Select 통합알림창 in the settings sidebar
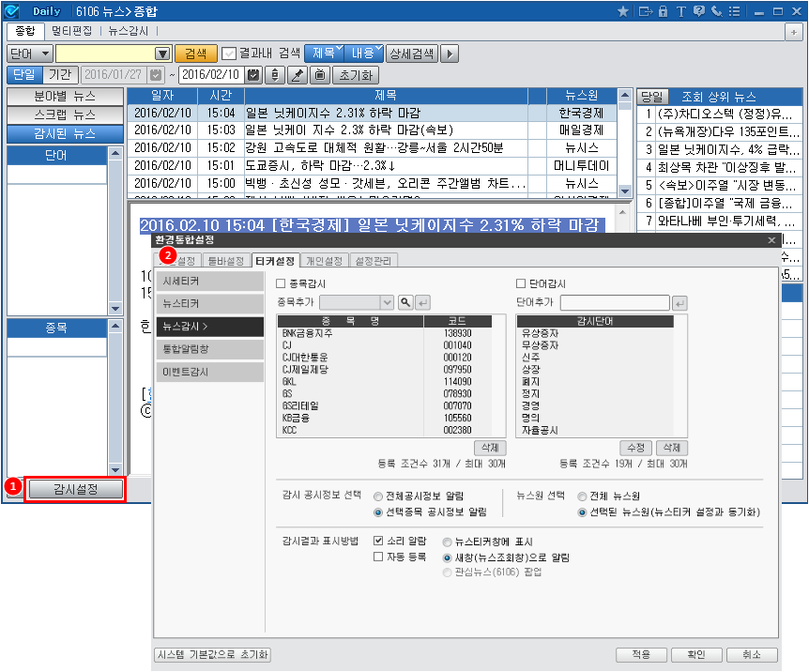The image size is (809, 672). [210, 349]
